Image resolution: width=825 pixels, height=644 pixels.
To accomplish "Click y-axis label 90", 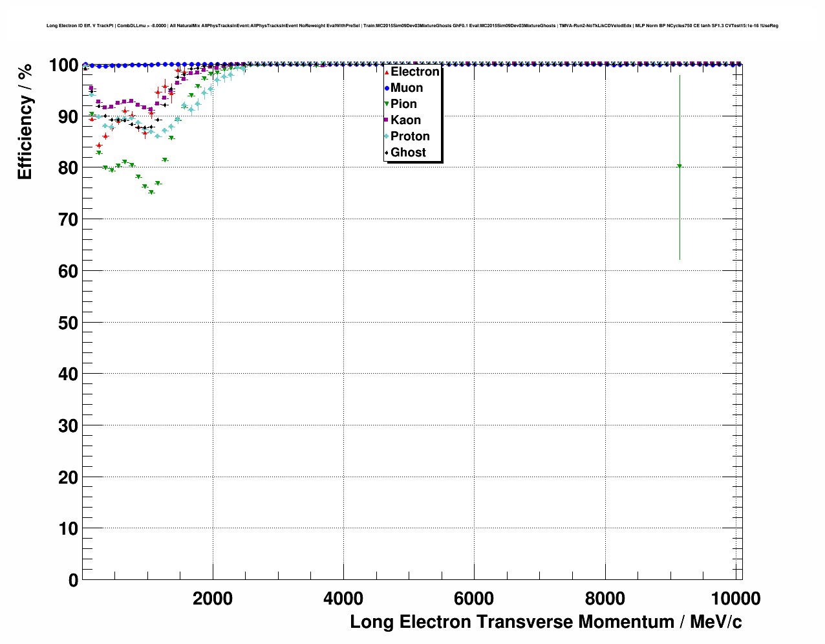I will (69, 117).
